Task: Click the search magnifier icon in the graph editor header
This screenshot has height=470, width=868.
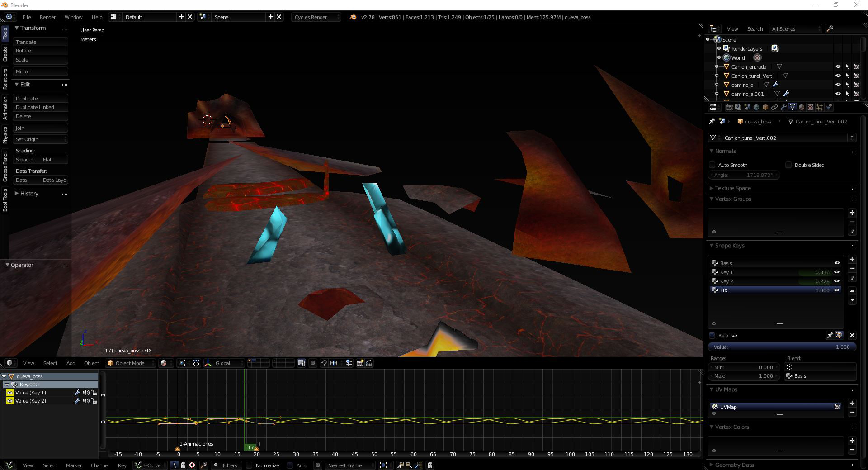Action: click(x=204, y=465)
